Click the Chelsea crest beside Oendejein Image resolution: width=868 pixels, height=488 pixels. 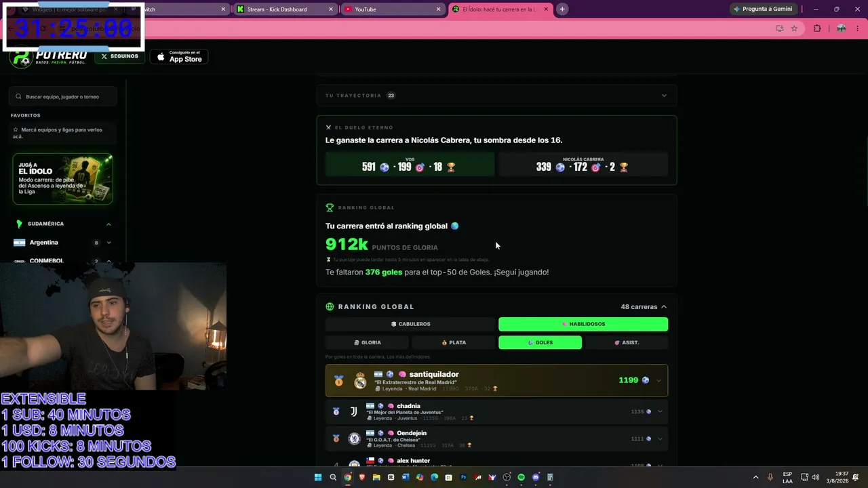coord(353,439)
